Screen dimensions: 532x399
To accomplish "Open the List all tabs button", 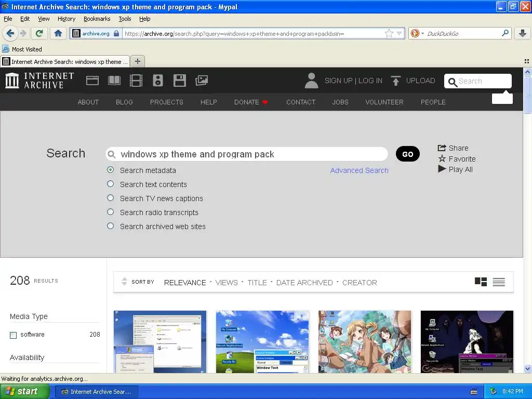I will [527, 61].
